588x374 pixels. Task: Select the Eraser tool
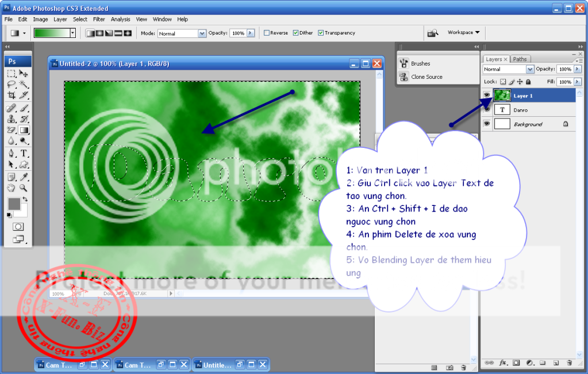click(x=11, y=130)
